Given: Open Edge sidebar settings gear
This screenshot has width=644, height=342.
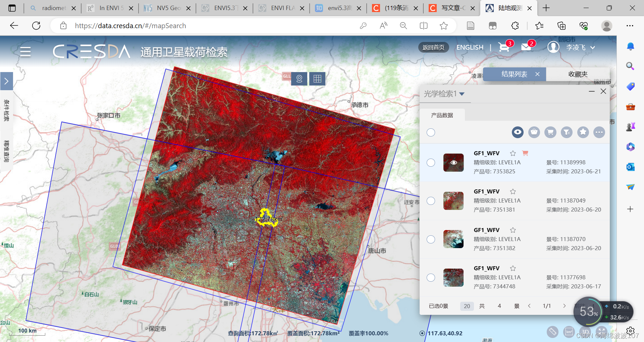Looking at the screenshot, I should (x=630, y=331).
